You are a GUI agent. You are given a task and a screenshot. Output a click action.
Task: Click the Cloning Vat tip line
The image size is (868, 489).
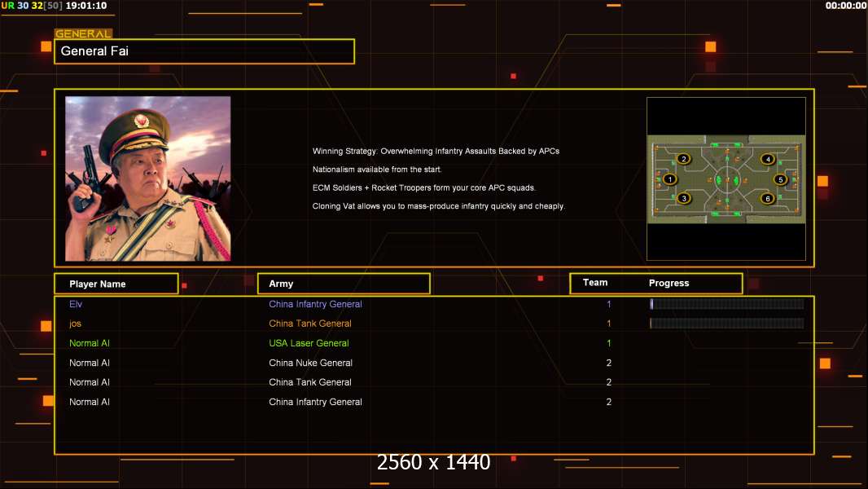coord(438,206)
